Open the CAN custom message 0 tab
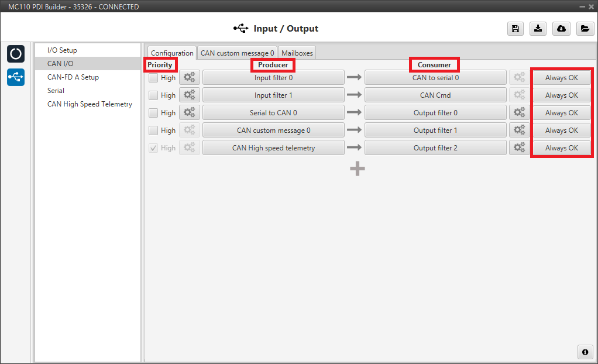 (x=237, y=53)
